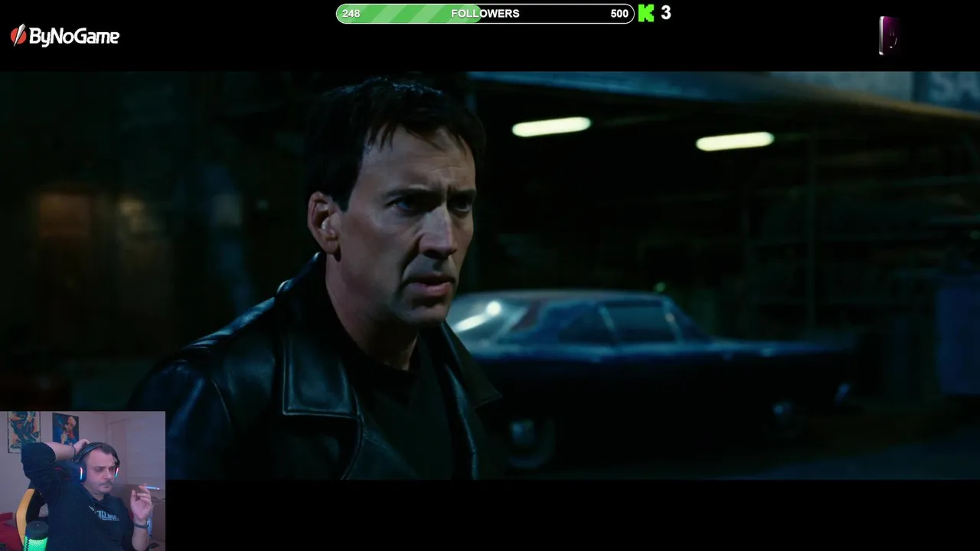Click the follower count '248' text

point(351,14)
